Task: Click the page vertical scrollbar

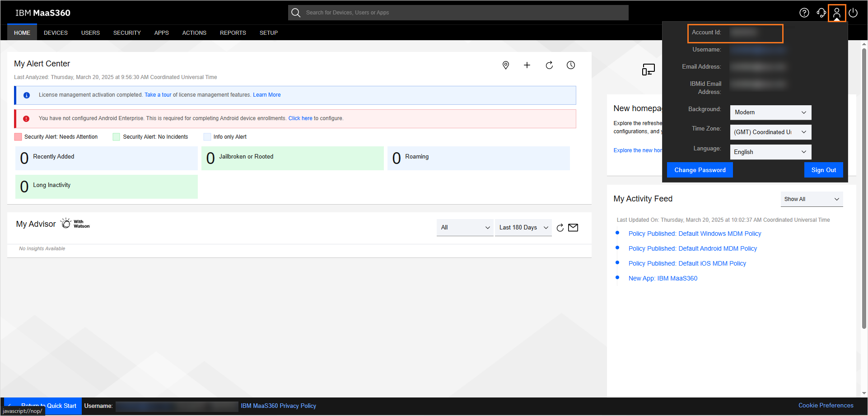Action: (864, 187)
